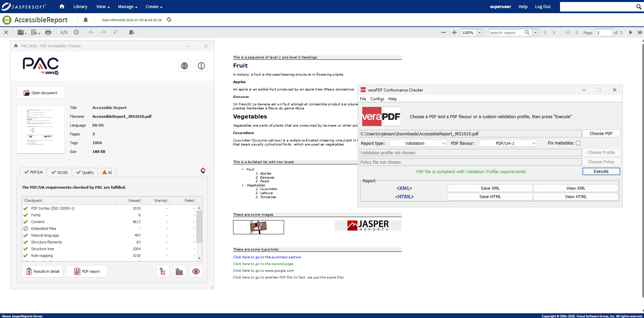
Task: Open the Library menu item
Action: coord(80,6)
